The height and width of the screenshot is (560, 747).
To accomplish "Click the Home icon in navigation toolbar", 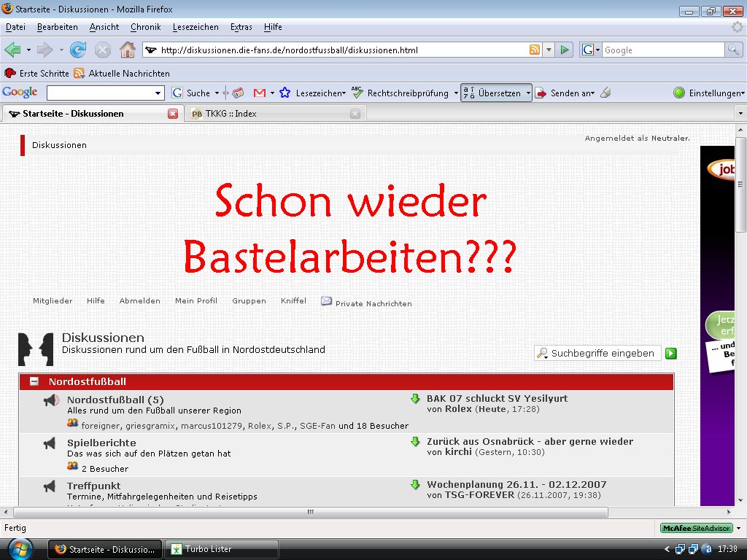I will (127, 50).
